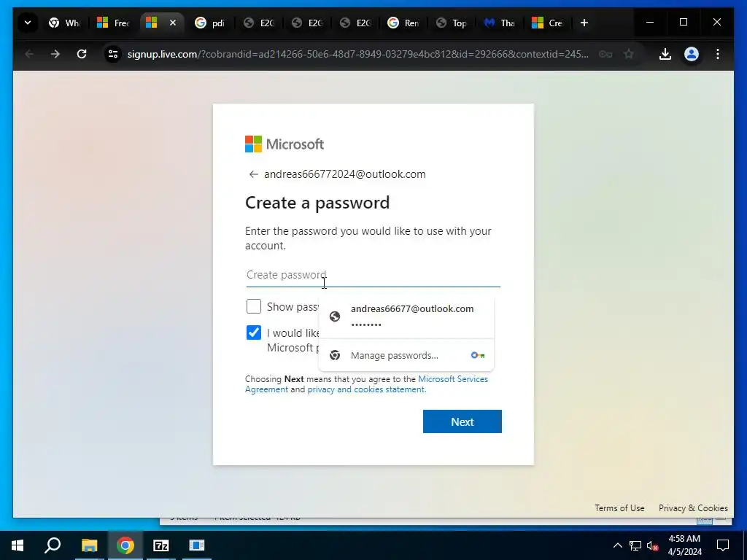Go back to edit email address arrow
Screen dimensions: 747x560
point(253,174)
